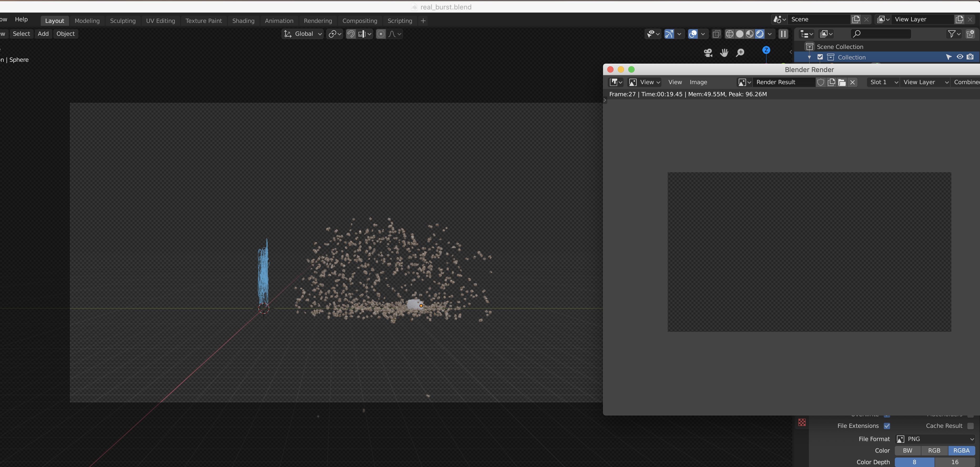Viewport: 980px width, 467px height.
Task: Open the Image menu in Blender Render
Action: click(698, 82)
